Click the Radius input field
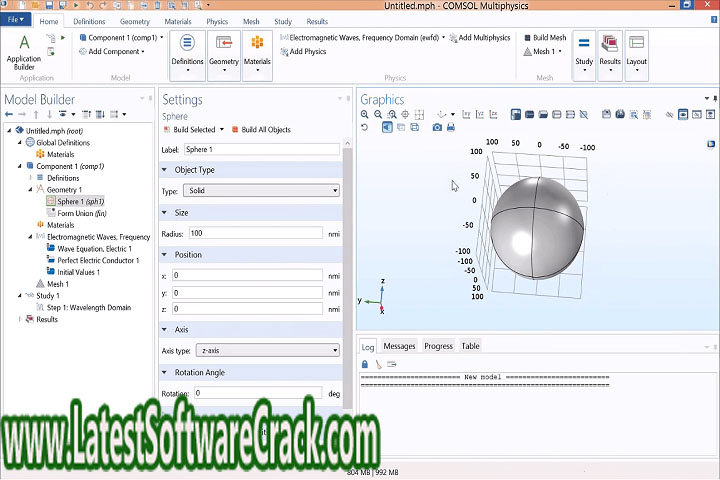The image size is (720, 480). pos(255,233)
